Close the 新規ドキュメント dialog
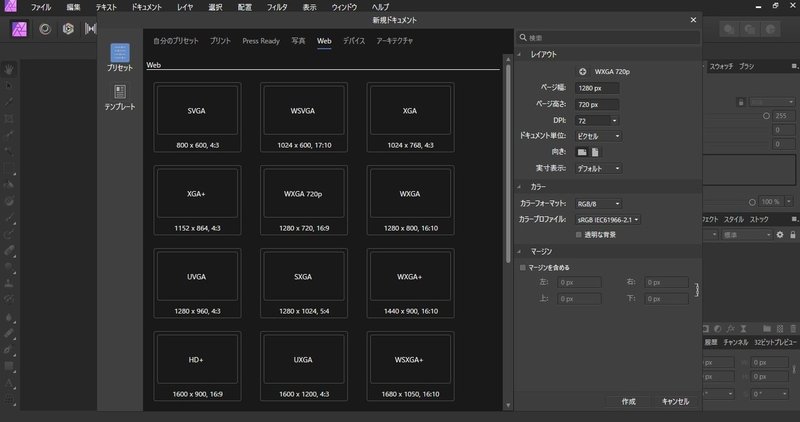Image resolution: width=800 pixels, height=422 pixels. pyautogui.click(x=693, y=20)
